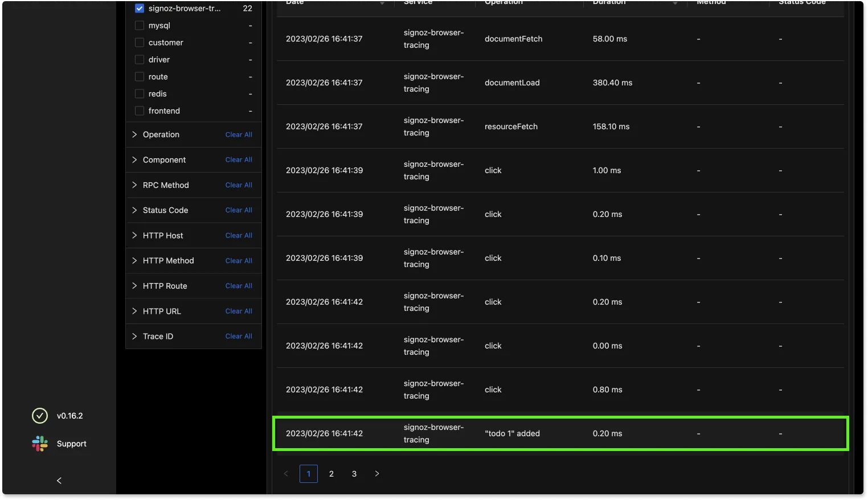The image size is (868, 500).
Task: Enable the driver service checkbox
Action: click(140, 60)
